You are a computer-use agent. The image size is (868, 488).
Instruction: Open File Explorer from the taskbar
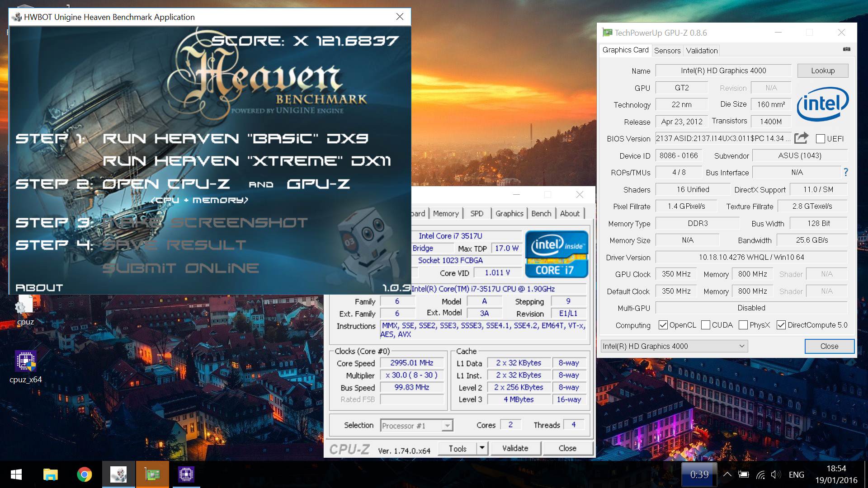[50, 474]
